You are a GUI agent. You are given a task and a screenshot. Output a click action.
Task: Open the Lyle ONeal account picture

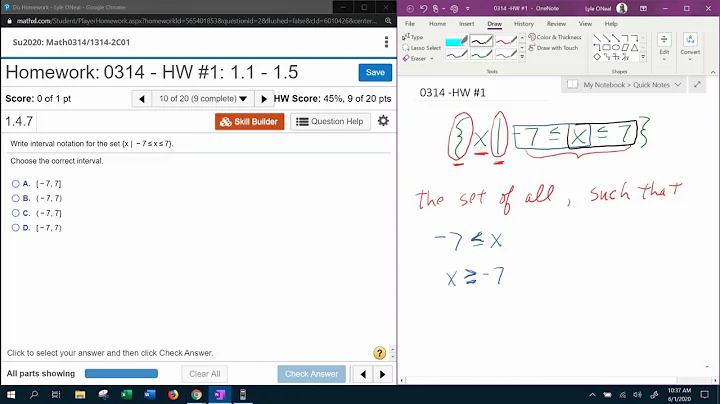[x=622, y=8]
